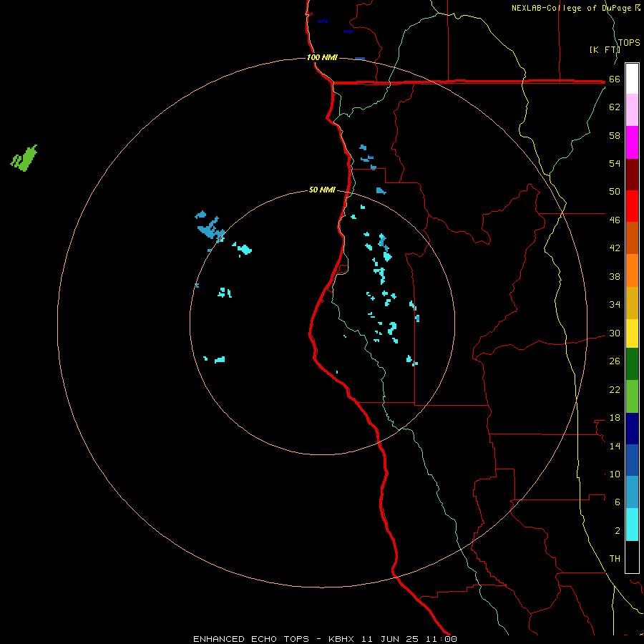Click the legend value 42
The width and height of the screenshot is (644, 644).
click(x=615, y=248)
